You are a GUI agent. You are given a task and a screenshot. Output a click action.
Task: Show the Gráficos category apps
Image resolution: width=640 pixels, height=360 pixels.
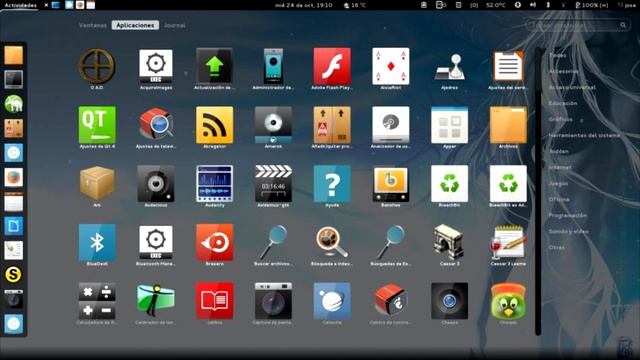(561, 119)
